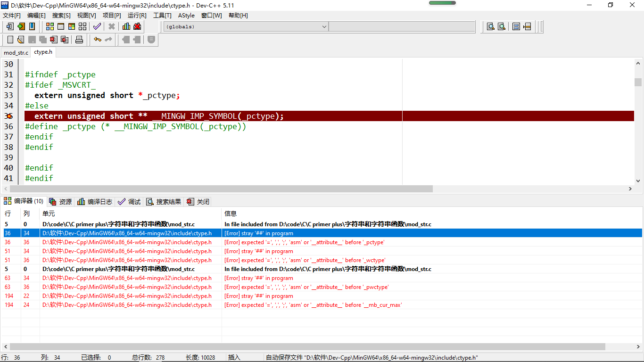Select error row before '__mb_cur_max'
The width and height of the screenshot is (644, 362).
[322, 305]
